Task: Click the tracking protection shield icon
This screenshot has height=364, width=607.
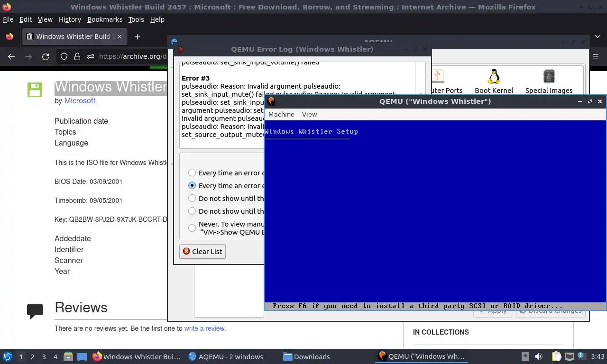Action: (64, 56)
